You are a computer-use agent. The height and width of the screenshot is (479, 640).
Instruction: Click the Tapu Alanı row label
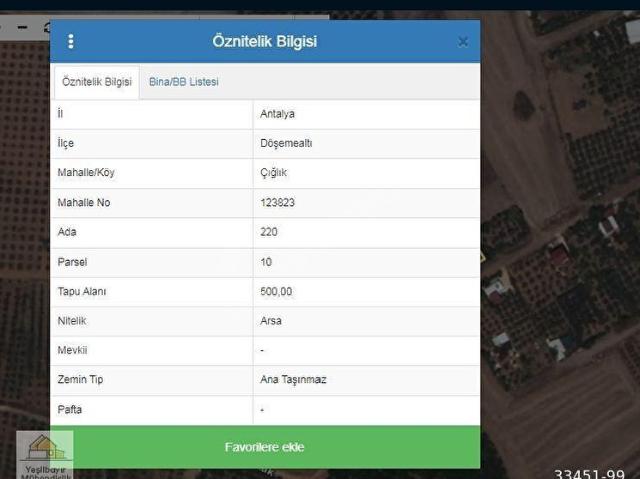(x=82, y=291)
